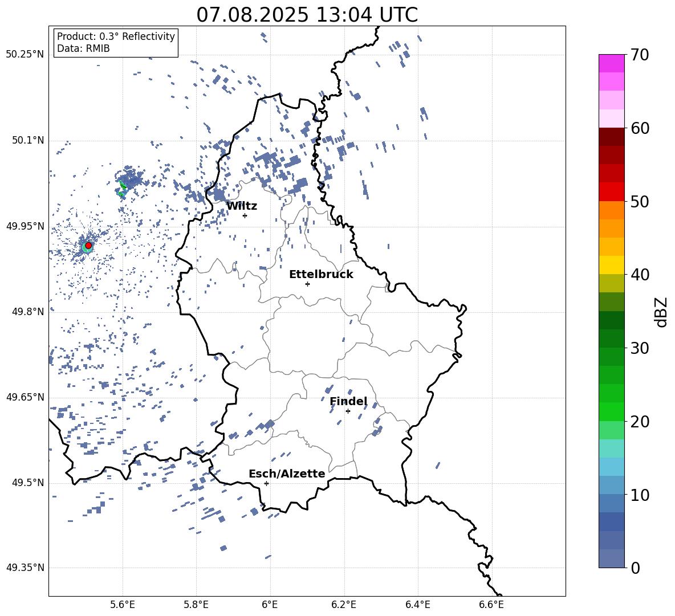Click the magenta top colorbar segment
This screenshot has height=616, width=675.
[x=612, y=63]
